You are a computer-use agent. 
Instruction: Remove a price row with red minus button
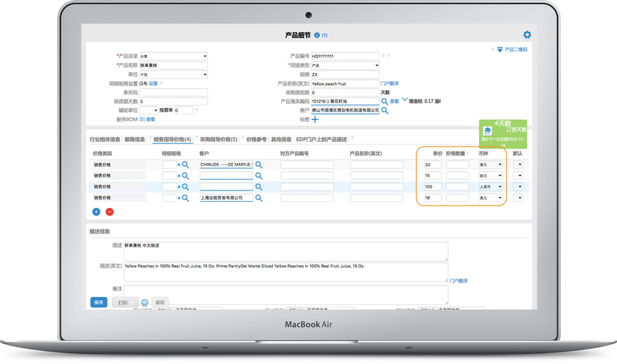110,212
